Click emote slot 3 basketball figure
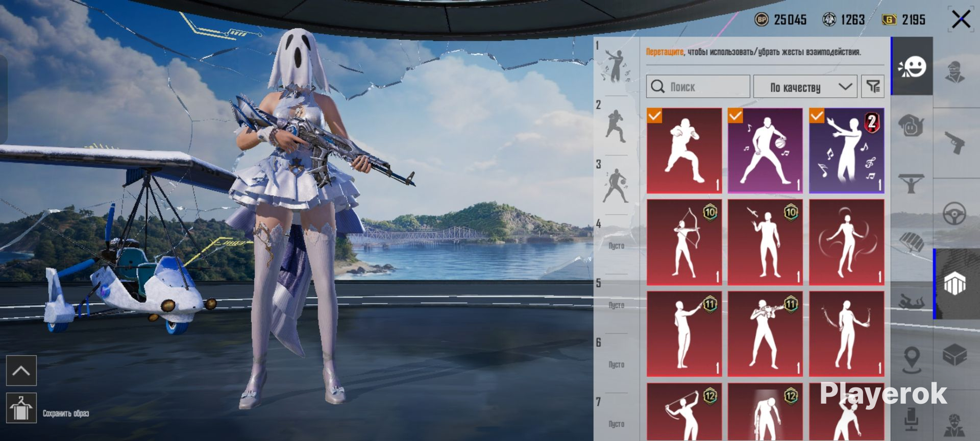 [616, 185]
